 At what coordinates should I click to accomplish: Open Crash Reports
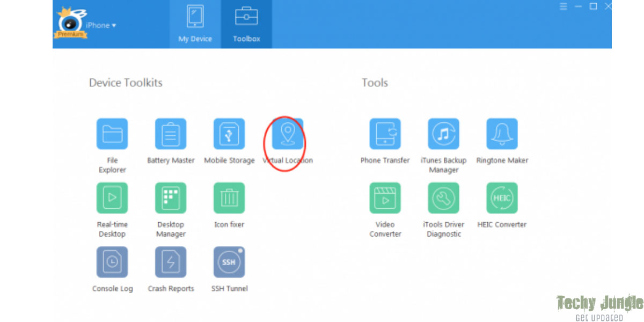(171, 262)
